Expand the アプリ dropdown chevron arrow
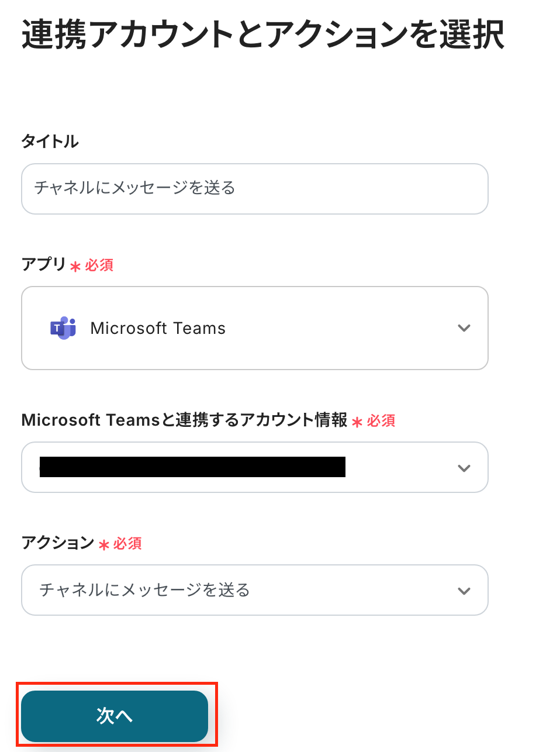The height and width of the screenshot is (752, 560). [x=464, y=328]
